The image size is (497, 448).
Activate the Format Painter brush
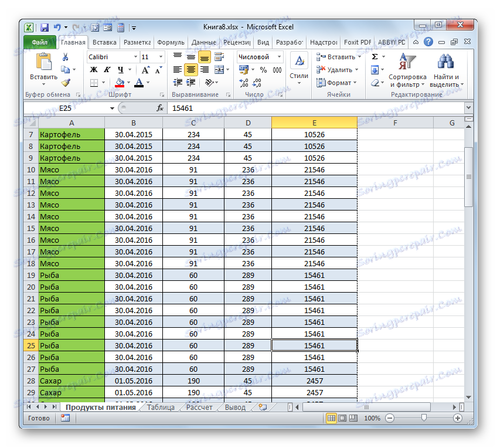click(66, 83)
